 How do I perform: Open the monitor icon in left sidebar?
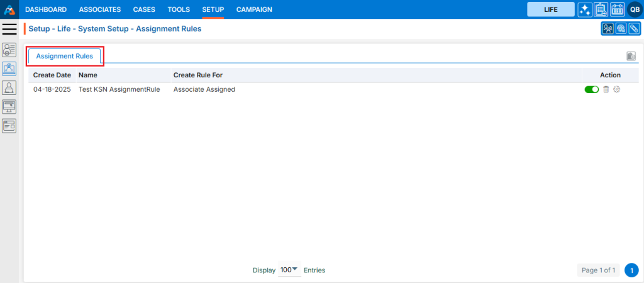(9, 106)
